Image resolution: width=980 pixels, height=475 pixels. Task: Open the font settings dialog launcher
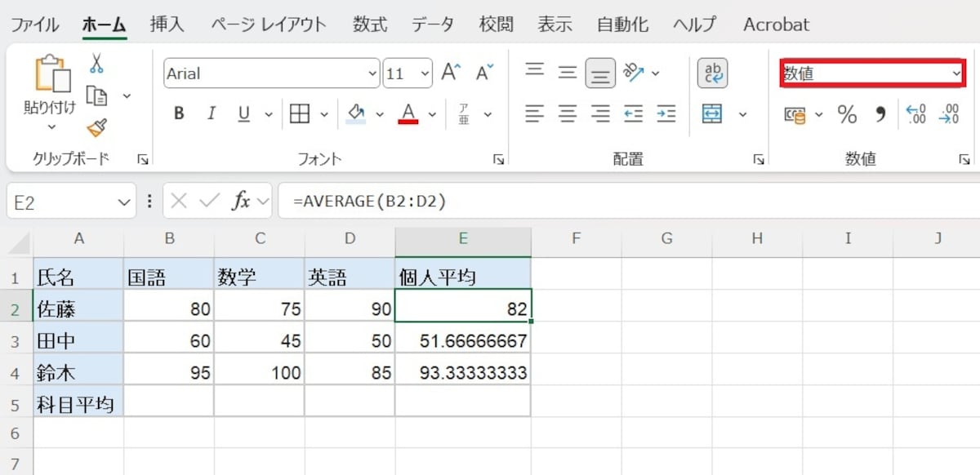(498, 160)
